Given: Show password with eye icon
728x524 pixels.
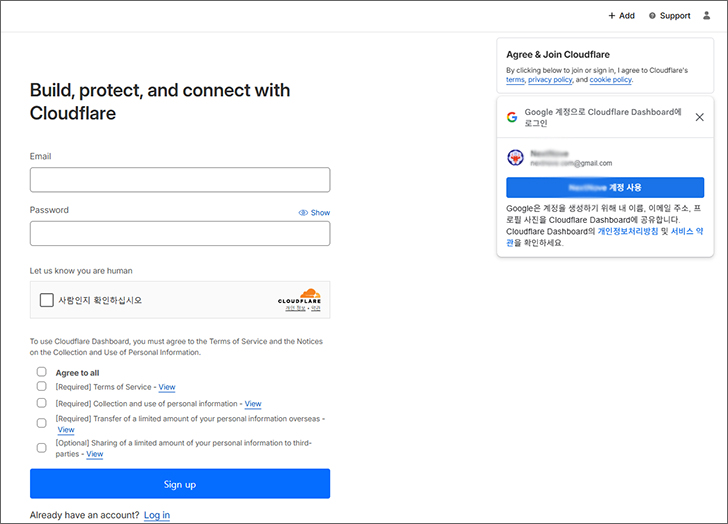Looking at the screenshot, I should [x=313, y=213].
